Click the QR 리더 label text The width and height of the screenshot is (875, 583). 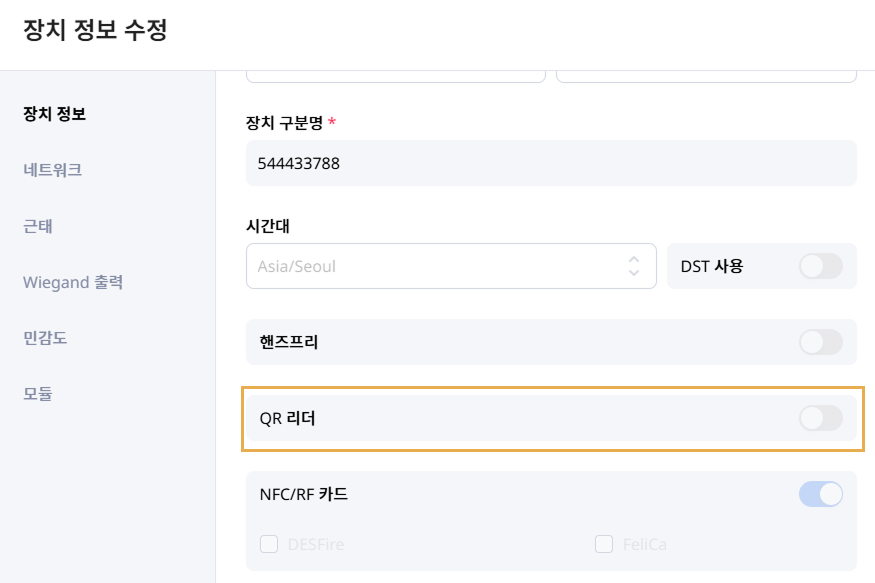287,418
